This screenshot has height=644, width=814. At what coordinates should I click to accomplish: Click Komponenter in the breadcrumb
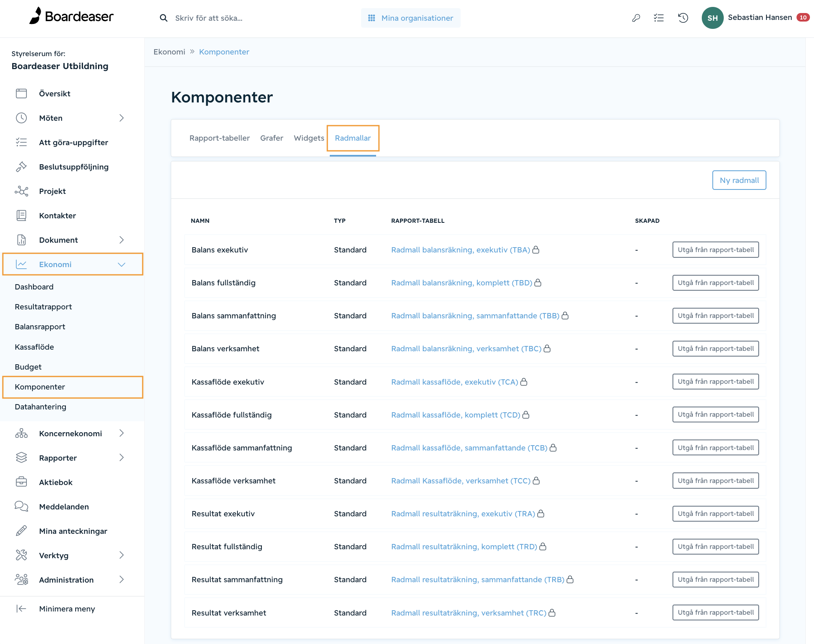point(224,52)
